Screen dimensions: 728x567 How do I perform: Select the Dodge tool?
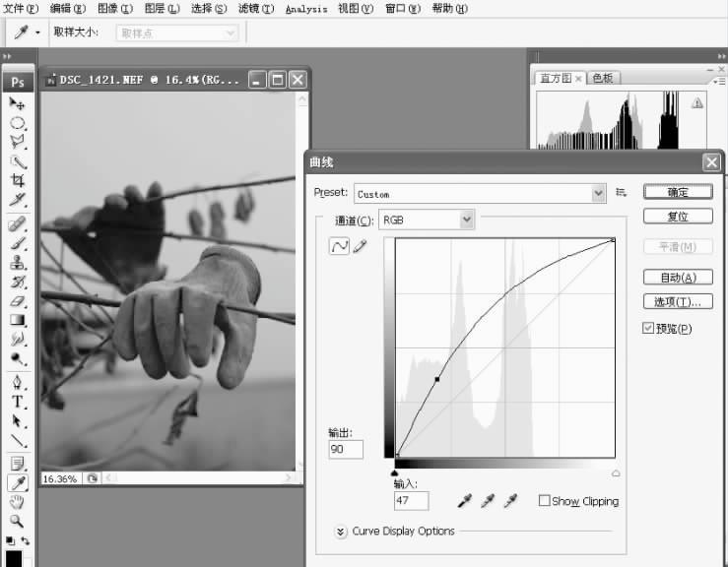(x=17, y=358)
